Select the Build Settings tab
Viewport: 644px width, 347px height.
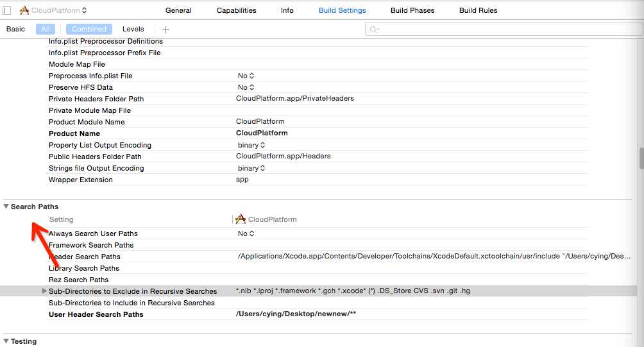coord(342,10)
